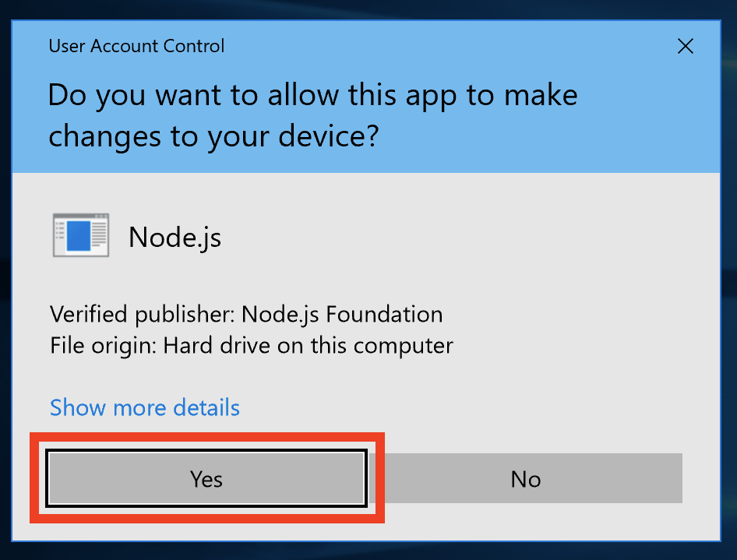Click the User Account Control title text

click(x=136, y=46)
